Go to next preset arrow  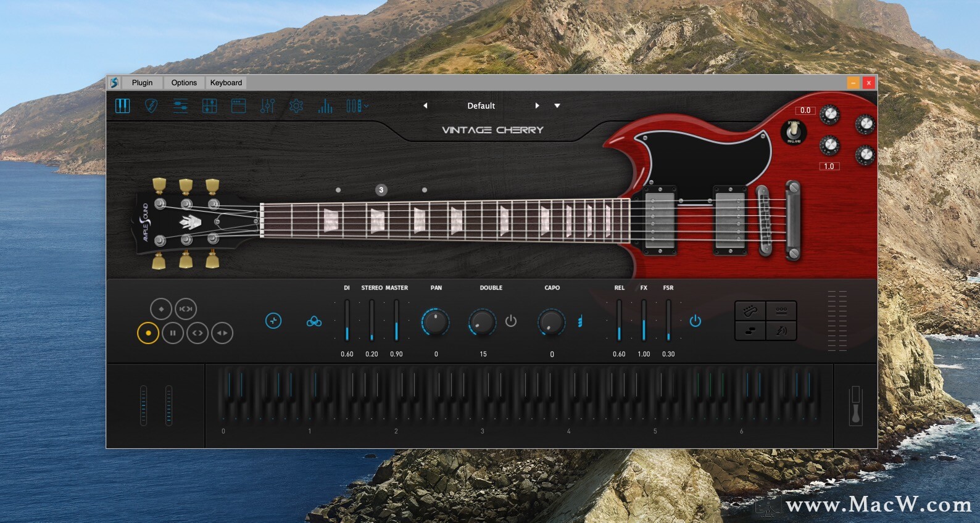[537, 105]
